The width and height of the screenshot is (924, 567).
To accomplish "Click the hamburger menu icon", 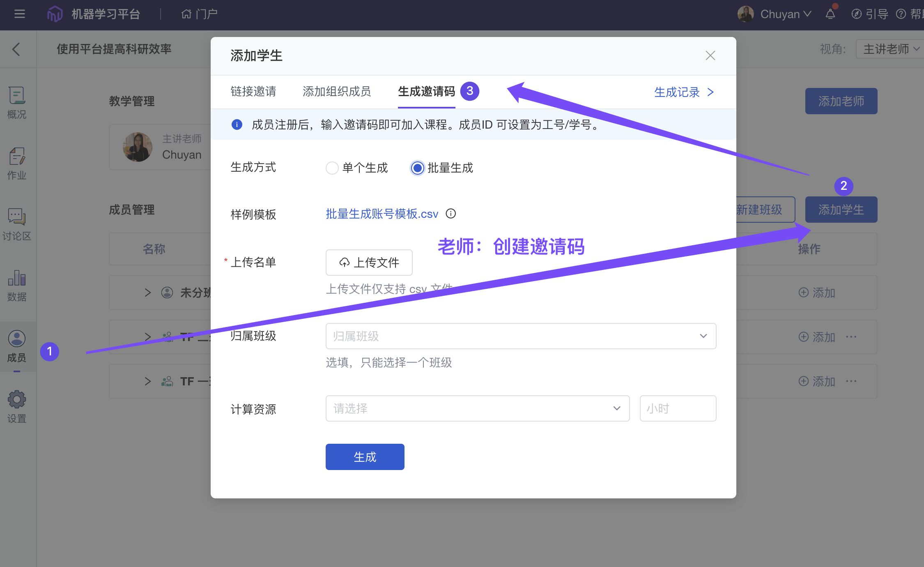I will 19,14.
